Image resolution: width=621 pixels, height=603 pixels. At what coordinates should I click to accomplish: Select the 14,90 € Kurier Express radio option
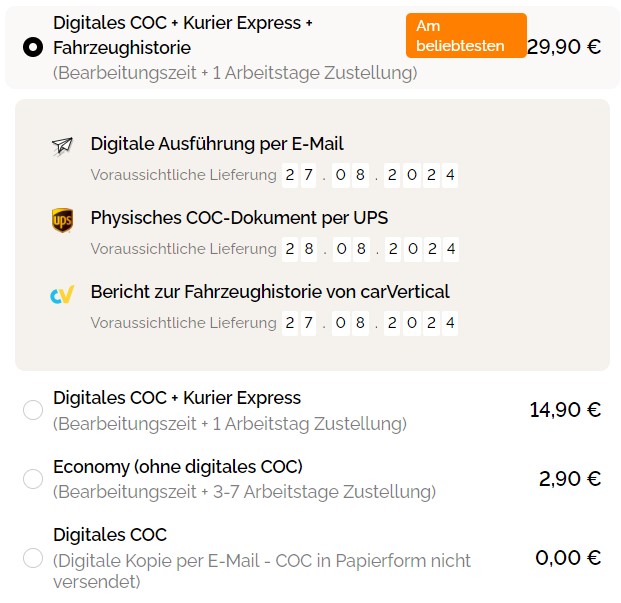point(33,410)
